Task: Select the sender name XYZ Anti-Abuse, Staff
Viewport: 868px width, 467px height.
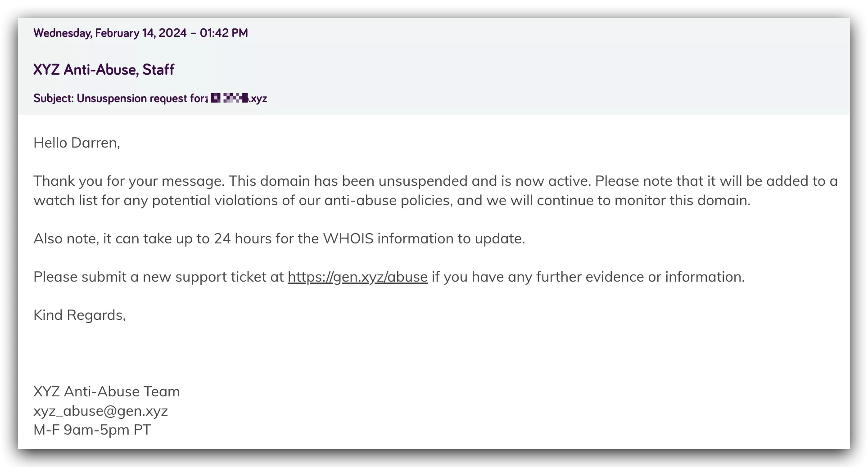Action: click(104, 70)
